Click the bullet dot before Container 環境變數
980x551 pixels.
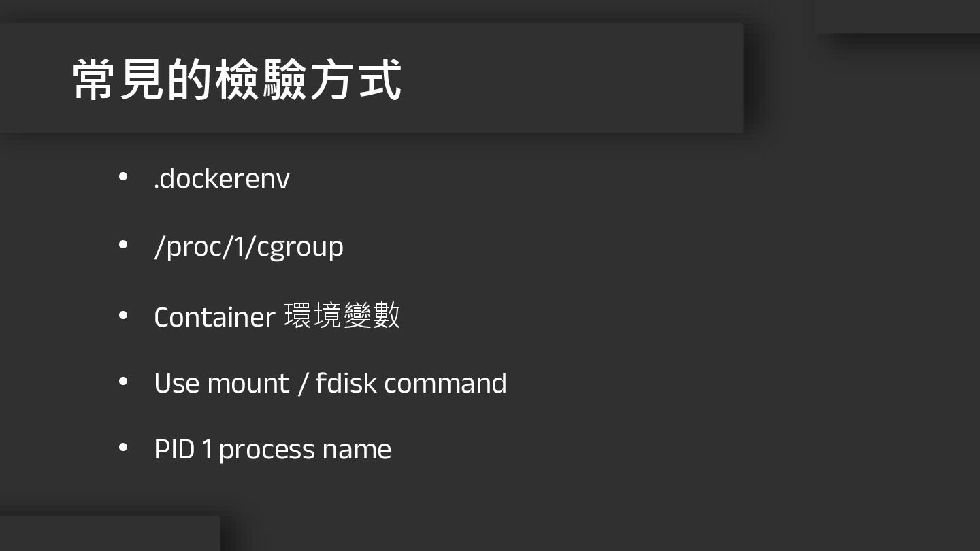(123, 315)
